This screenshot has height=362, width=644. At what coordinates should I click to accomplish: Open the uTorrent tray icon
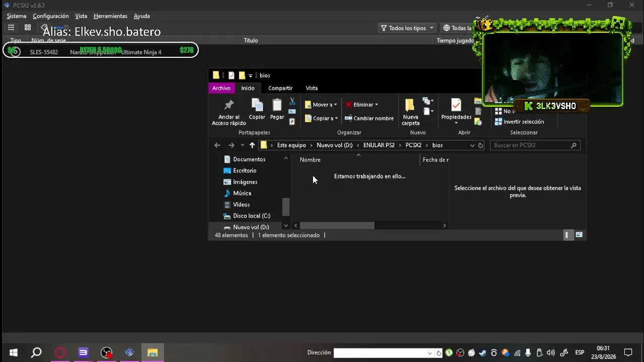449,352
